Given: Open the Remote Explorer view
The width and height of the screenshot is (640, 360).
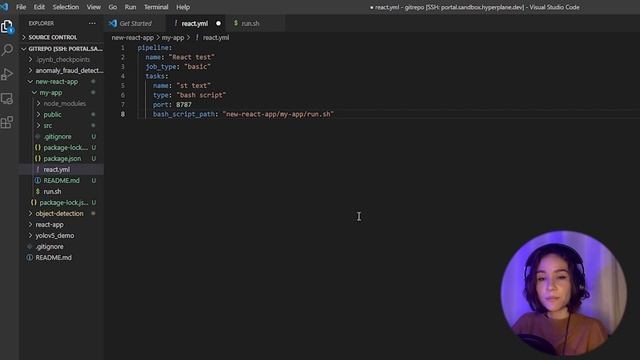Looking at the screenshot, I should 7,98.
